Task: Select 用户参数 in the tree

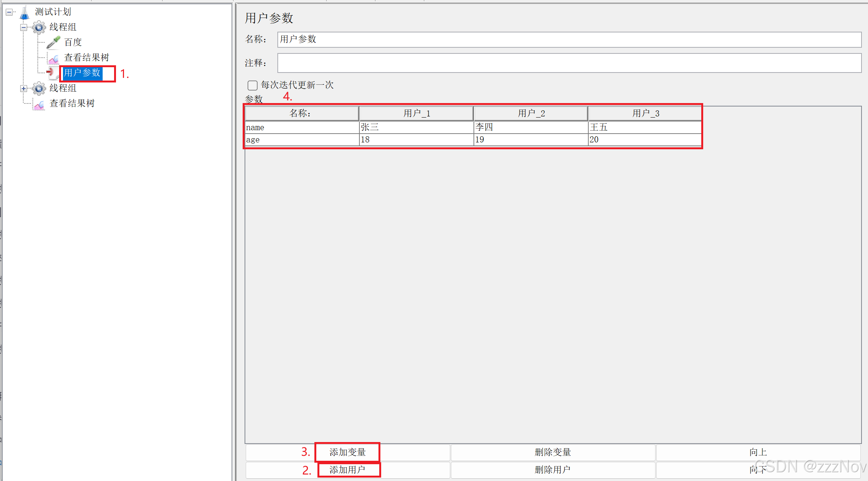Action: point(82,73)
